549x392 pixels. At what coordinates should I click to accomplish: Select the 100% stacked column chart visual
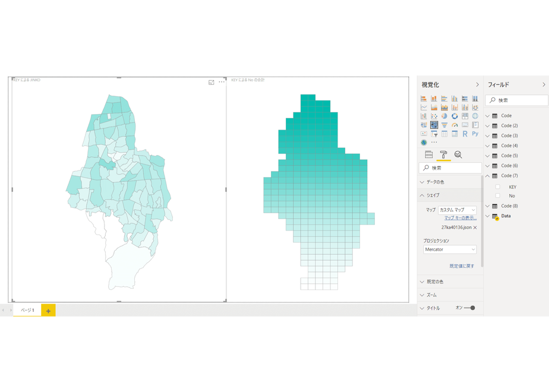coord(475,99)
